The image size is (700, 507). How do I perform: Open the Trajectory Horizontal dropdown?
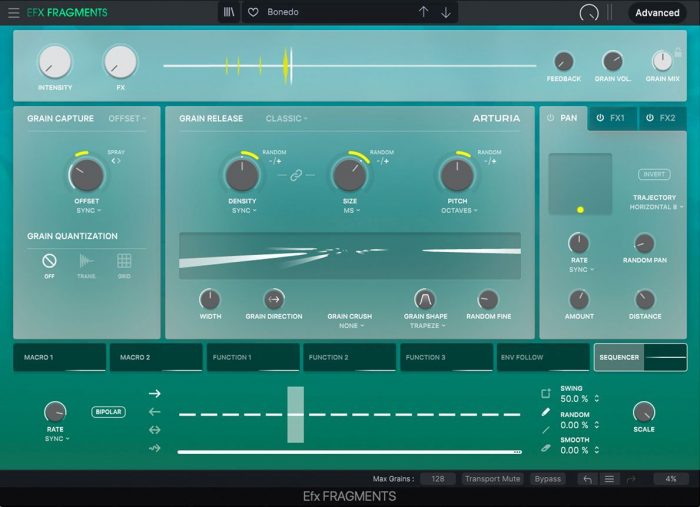point(656,207)
